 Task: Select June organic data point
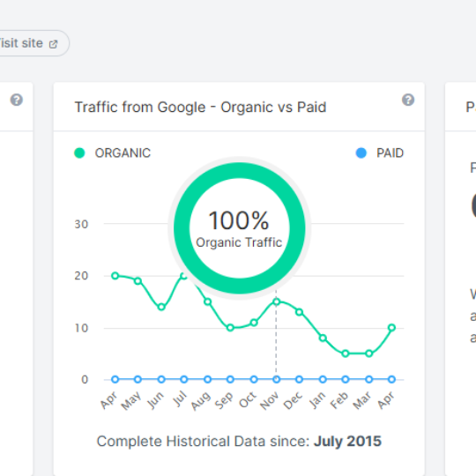(161, 307)
